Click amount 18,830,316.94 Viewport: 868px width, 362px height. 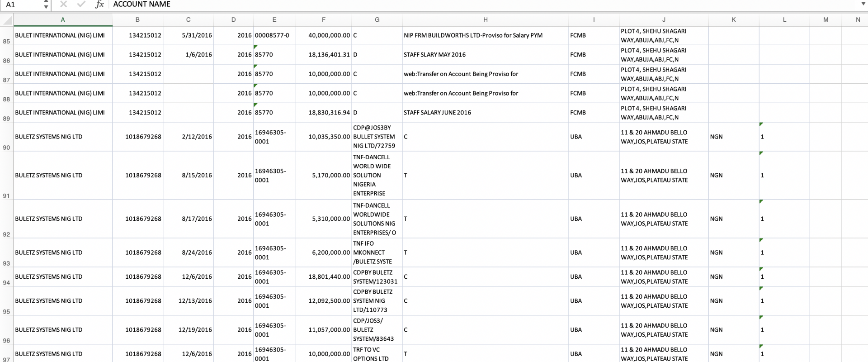[x=323, y=113]
